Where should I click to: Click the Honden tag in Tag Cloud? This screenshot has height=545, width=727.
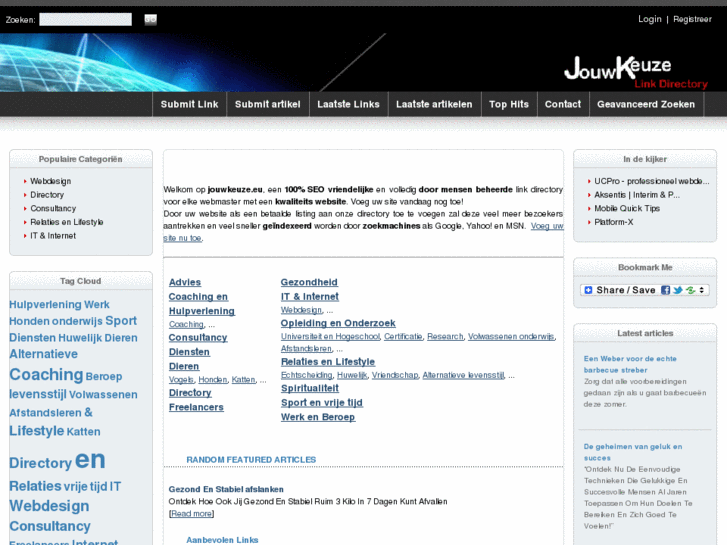[29, 321]
